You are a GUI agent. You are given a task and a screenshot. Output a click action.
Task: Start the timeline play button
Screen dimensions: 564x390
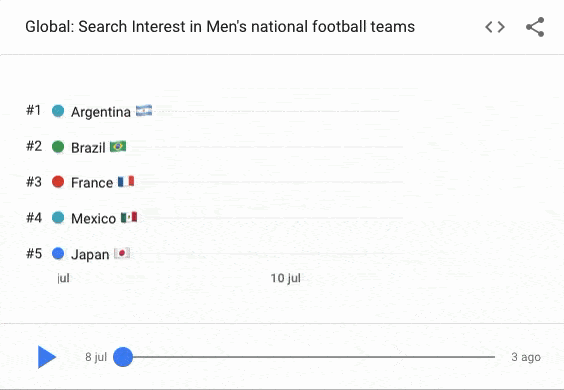point(47,357)
